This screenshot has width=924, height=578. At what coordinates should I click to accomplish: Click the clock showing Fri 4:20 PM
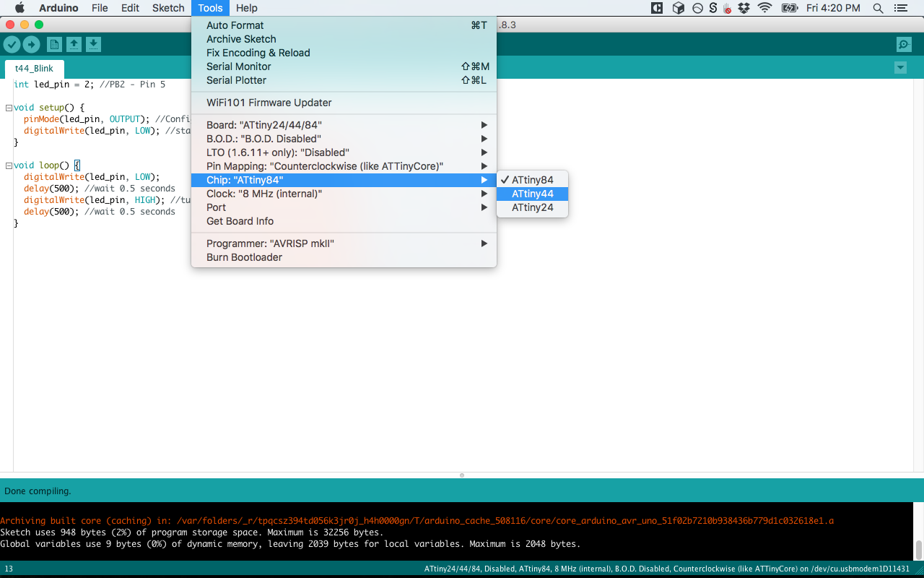[x=833, y=8]
